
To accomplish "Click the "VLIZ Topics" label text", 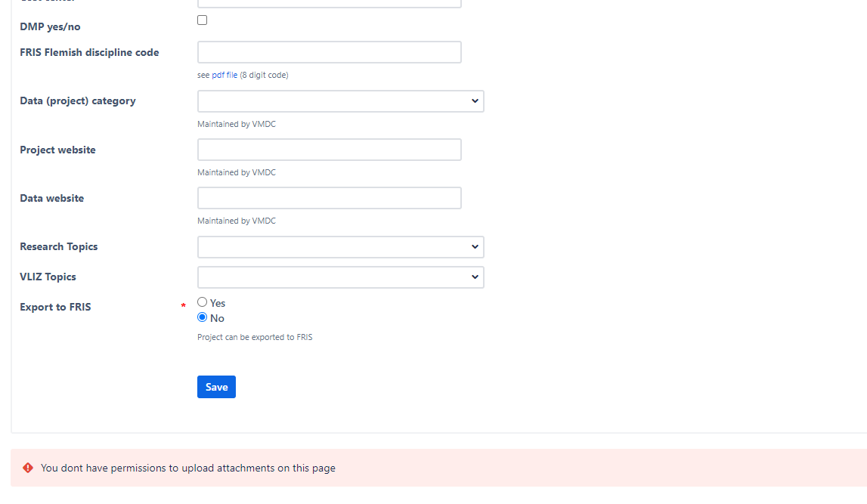I will [x=48, y=277].
